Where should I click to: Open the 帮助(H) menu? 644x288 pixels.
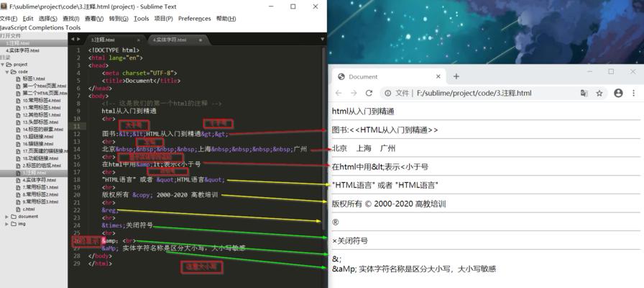pyautogui.click(x=226, y=19)
